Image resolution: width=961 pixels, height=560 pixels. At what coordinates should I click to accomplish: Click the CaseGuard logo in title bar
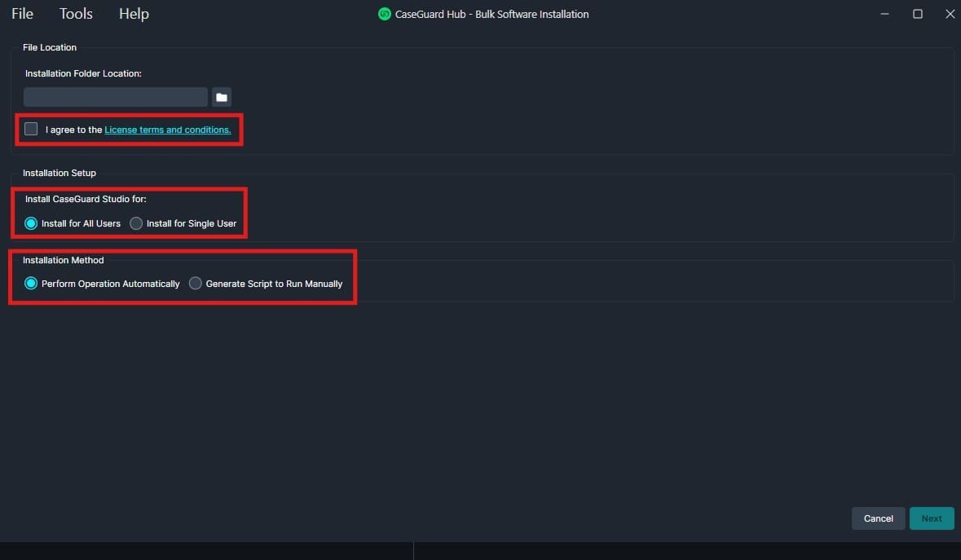[385, 14]
